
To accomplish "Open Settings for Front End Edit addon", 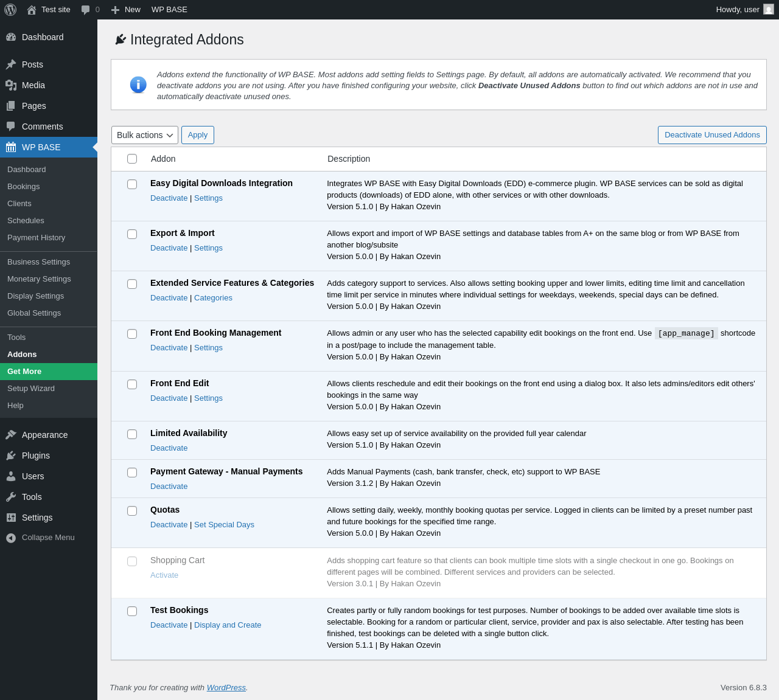I will point(208,398).
